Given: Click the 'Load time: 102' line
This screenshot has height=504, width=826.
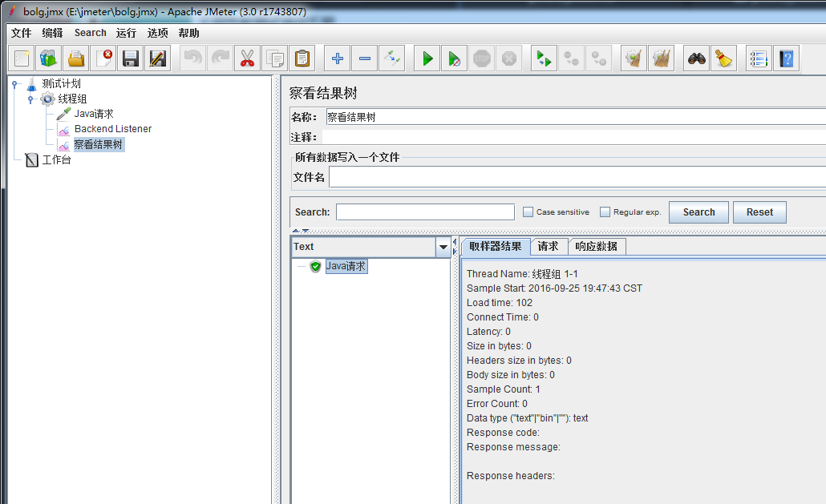Looking at the screenshot, I should (x=500, y=303).
